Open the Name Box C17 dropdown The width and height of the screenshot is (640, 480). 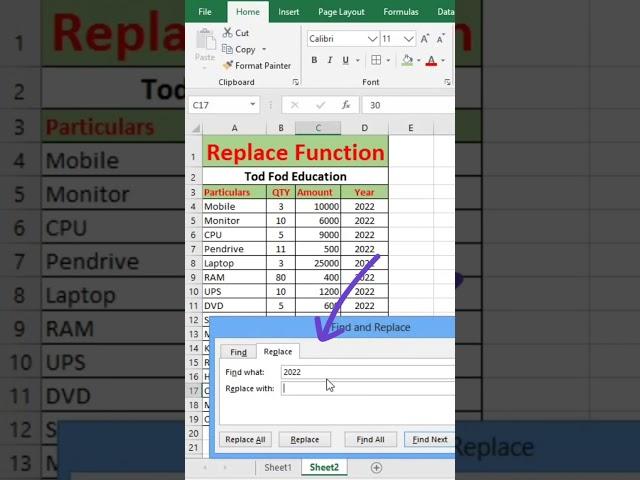pos(253,105)
